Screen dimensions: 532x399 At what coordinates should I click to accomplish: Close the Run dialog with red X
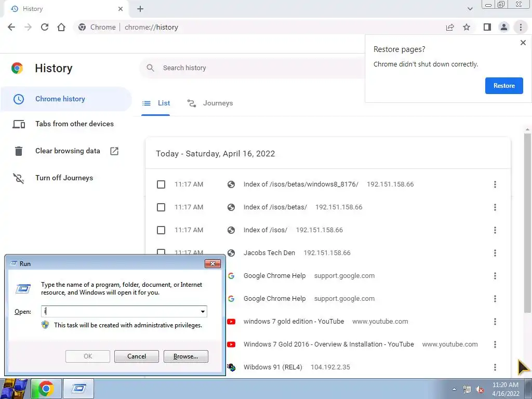[x=212, y=263]
